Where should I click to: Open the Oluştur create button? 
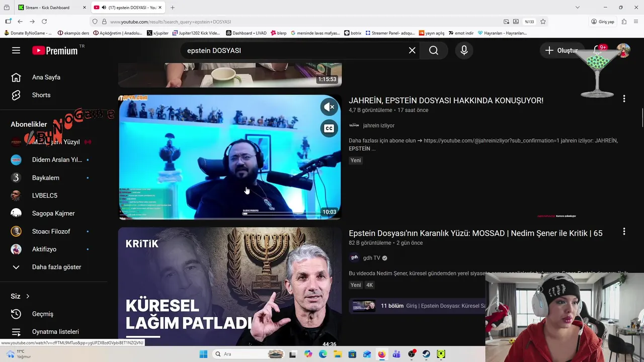pyautogui.click(x=561, y=50)
